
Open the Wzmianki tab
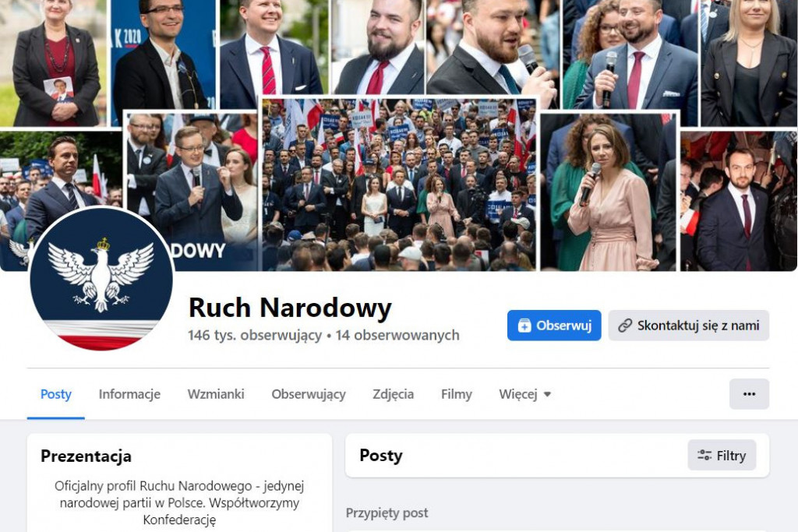coord(216,394)
